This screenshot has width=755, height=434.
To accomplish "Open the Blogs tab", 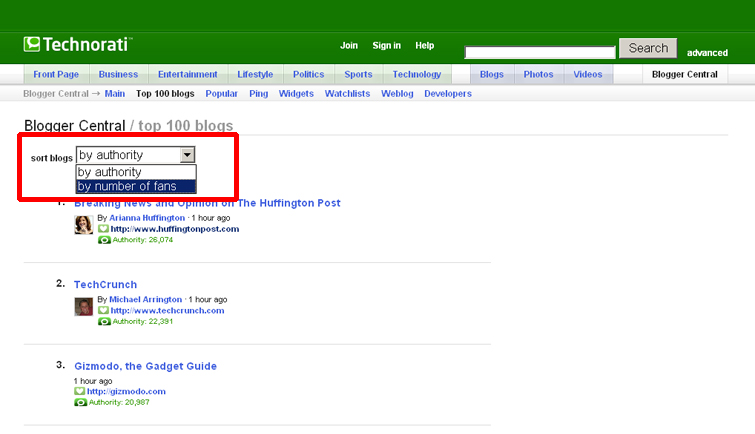I will coord(492,74).
